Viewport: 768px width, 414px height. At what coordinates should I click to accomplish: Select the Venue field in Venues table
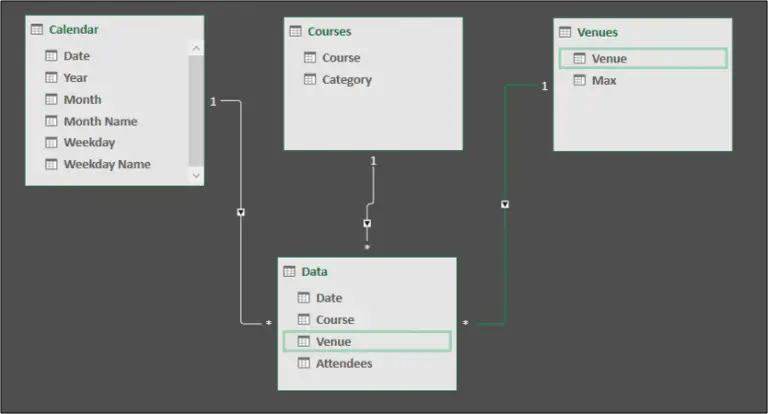pyautogui.click(x=609, y=58)
